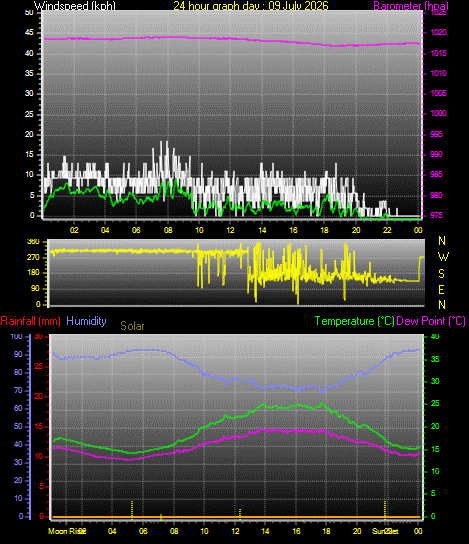Click the 1020 value on barometer axis

coord(438,33)
